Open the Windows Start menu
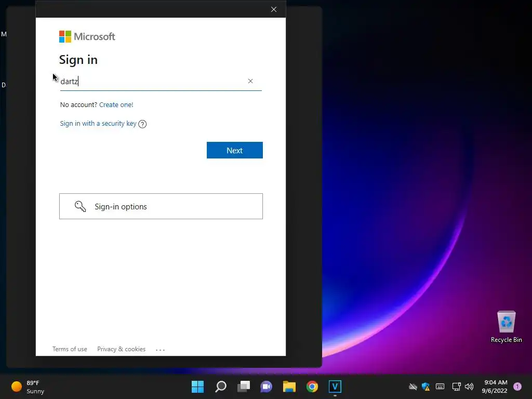This screenshot has height=399, width=532. [197, 387]
